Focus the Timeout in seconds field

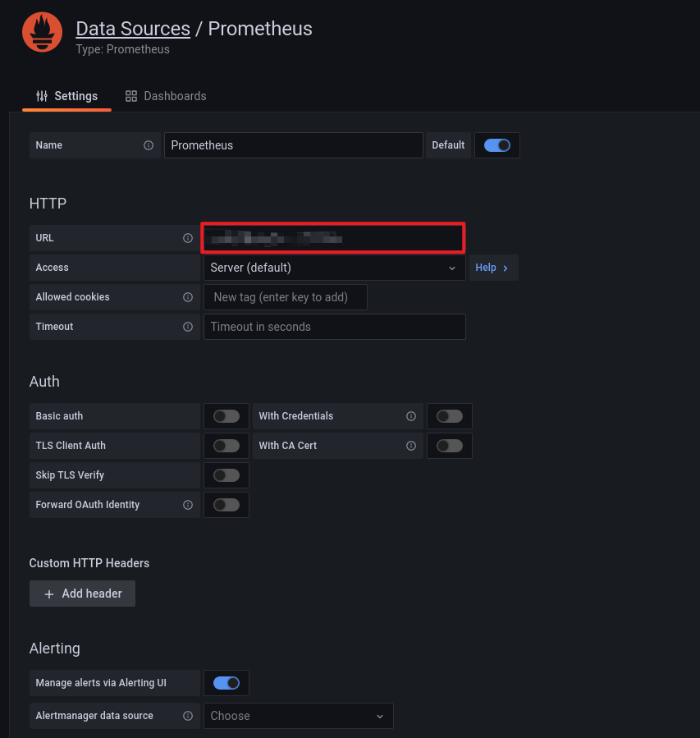pyautogui.click(x=335, y=327)
